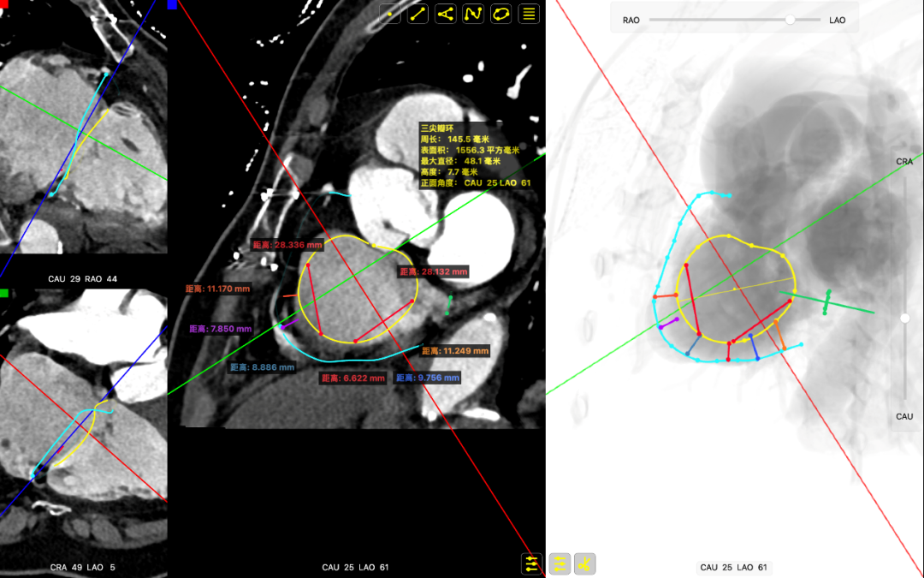Select the 11.170 mm distance label

(218, 289)
